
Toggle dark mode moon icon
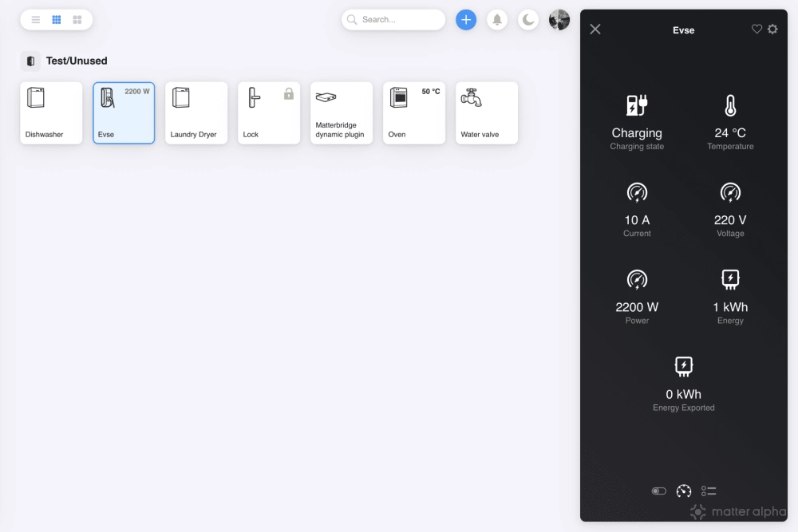(528, 20)
